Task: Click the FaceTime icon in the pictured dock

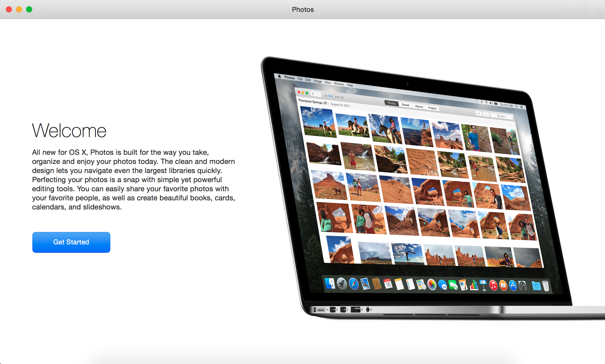Action: click(453, 285)
